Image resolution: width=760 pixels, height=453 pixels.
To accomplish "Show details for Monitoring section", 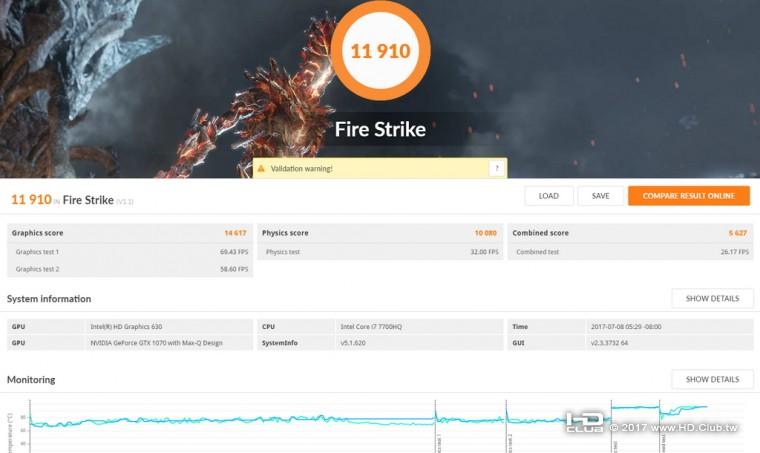I will (712, 379).
